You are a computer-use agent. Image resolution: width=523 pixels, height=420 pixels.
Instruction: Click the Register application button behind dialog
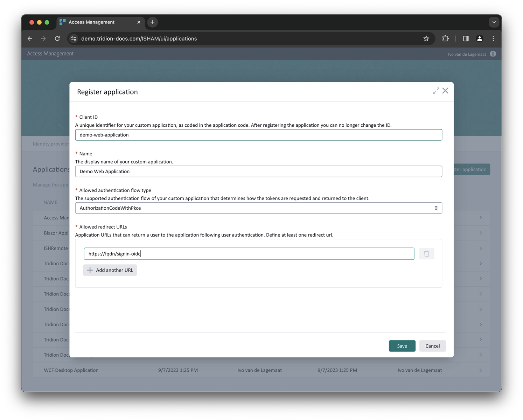[472, 169]
